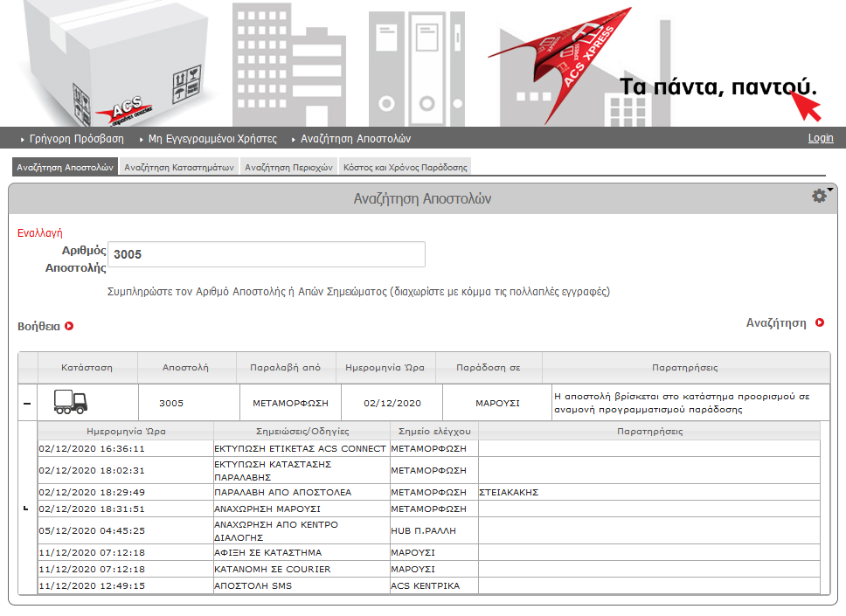Click the settings gear icon
Viewport: 846px width, 616px height.
(x=819, y=197)
